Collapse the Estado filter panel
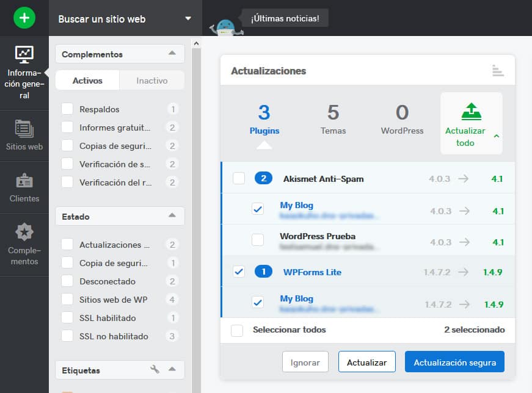Screen dimensions: 532x393 pos(172,215)
